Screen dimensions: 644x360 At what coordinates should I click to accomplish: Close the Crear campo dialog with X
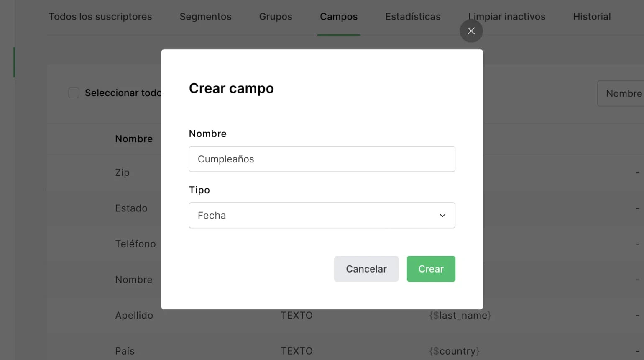tap(471, 31)
